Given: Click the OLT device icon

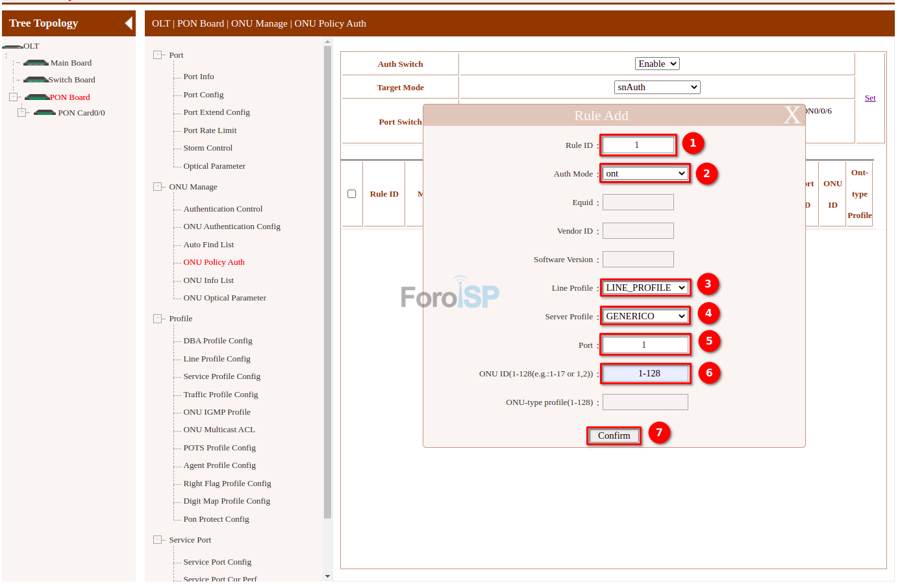Looking at the screenshot, I should coord(12,47).
